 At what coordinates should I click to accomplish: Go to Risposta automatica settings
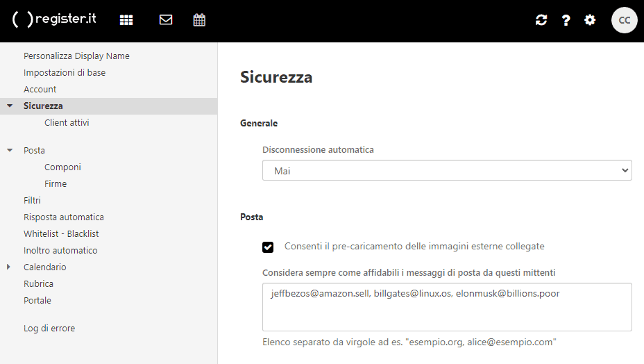click(x=63, y=217)
